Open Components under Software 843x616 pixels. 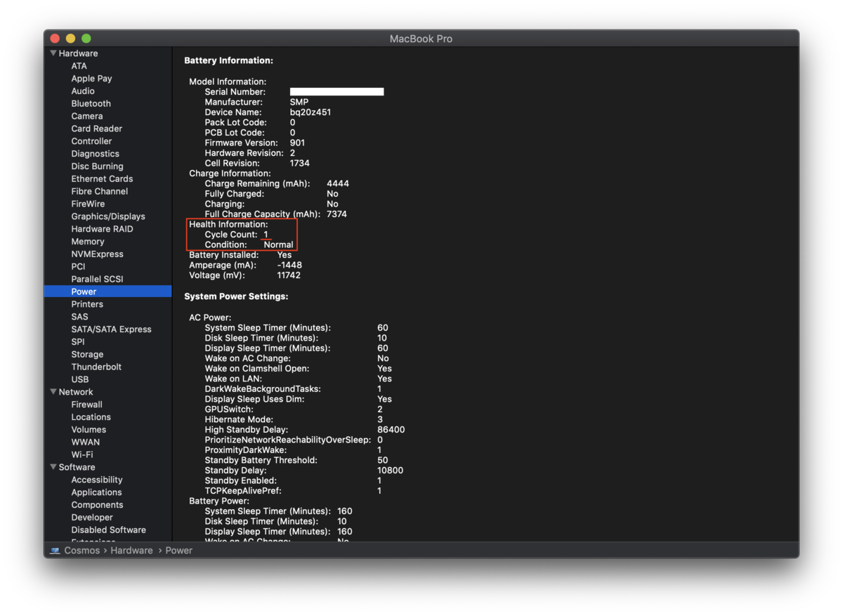pos(97,505)
